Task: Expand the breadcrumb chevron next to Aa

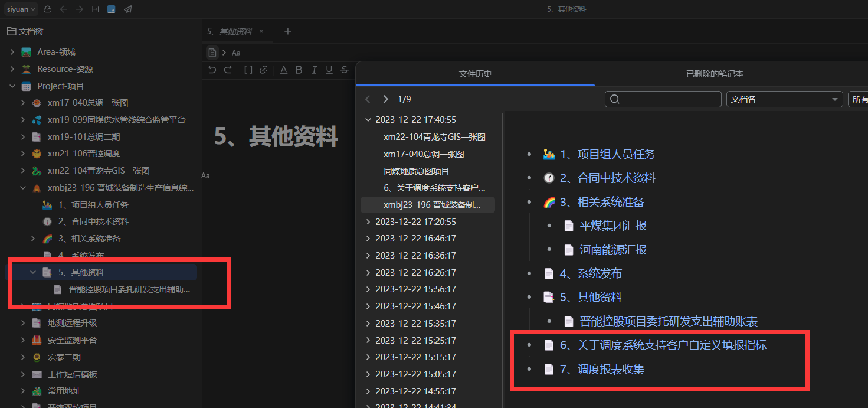Action: coord(224,53)
